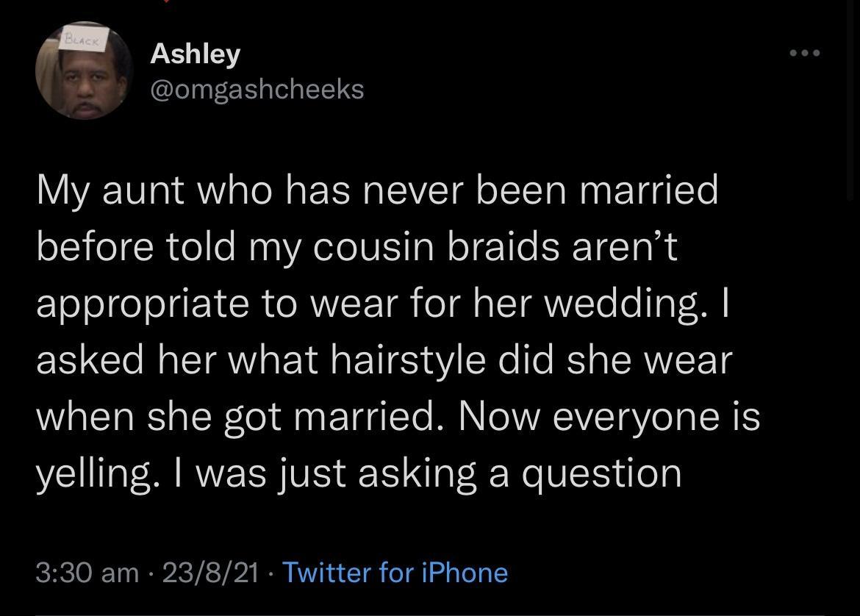Open the Twitter for iPhone source link
This screenshot has height=616, width=860.
tap(395, 572)
